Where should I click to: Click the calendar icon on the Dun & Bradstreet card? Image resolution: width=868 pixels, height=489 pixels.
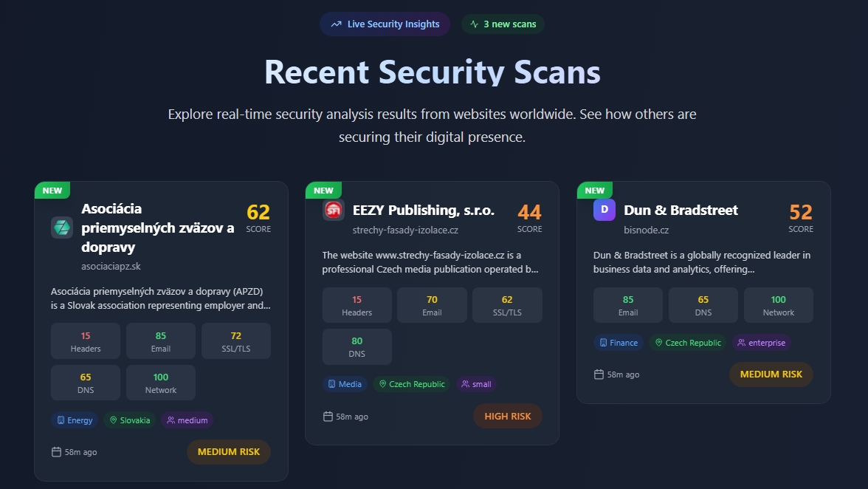(x=599, y=375)
